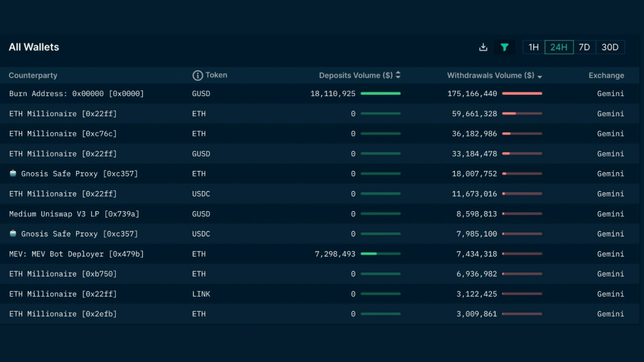Image resolution: width=644 pixels, height=362 pixels.
Task: Click the Gnosis Safe icon on the USDC row
Action: point(13,233)
